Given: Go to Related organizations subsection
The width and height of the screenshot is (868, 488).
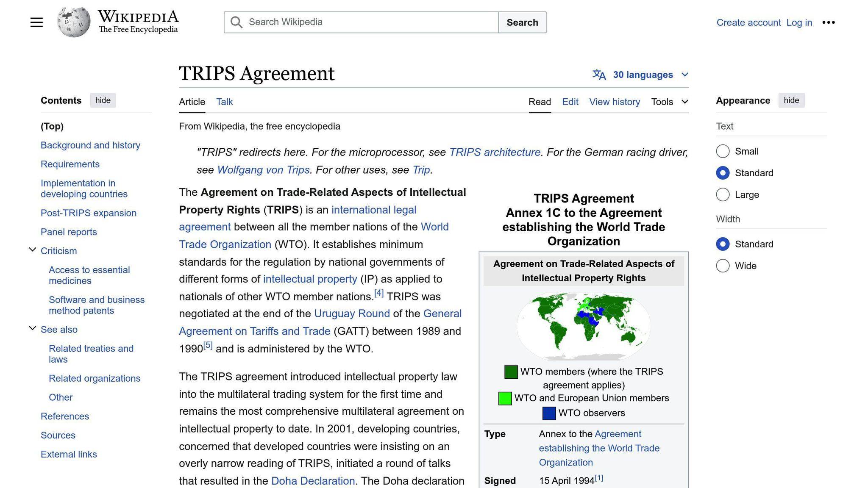Looking at the screenshot, I should 95,378.
